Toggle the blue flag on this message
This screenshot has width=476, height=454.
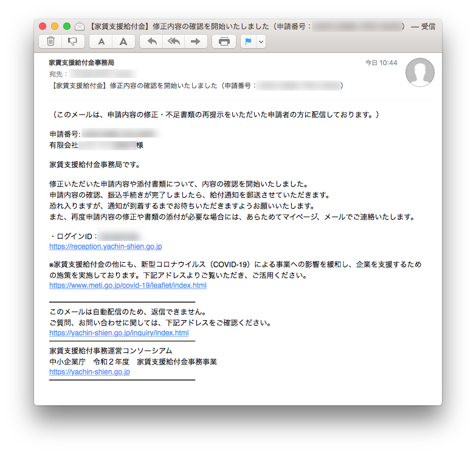(248, 41)
